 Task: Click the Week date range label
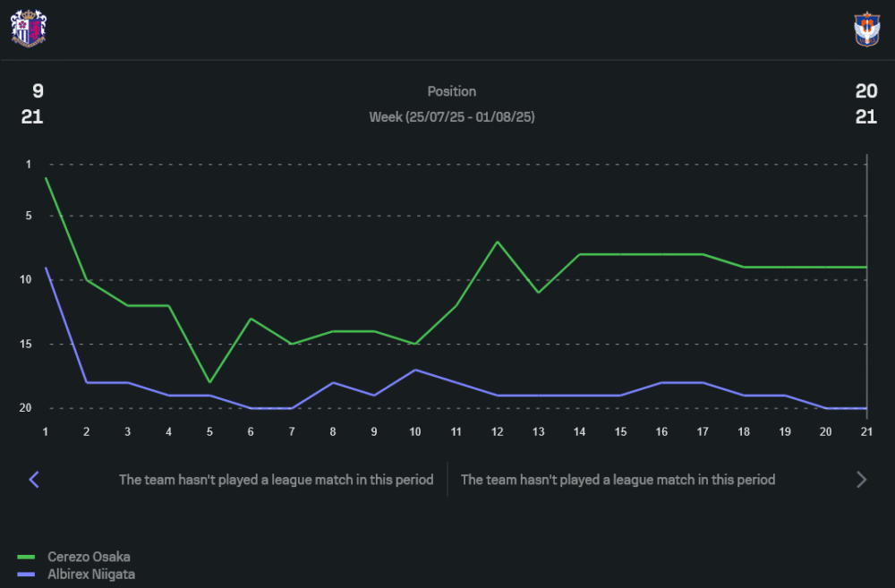point(452,117)
